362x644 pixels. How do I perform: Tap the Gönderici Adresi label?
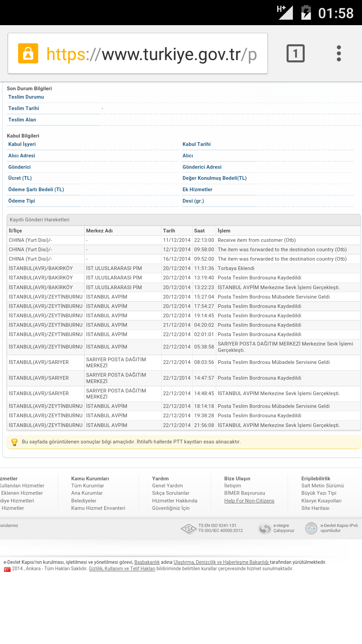tap(202, 167)
